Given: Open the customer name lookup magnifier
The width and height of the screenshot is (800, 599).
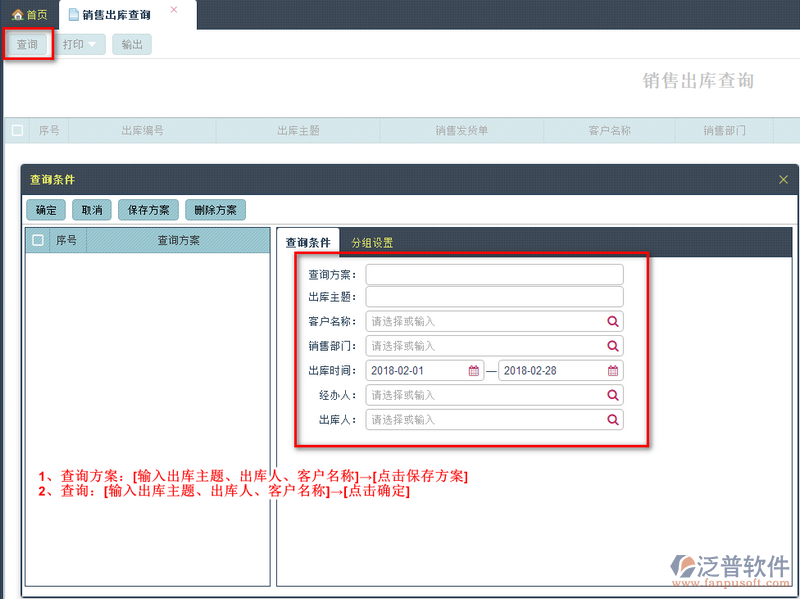Looking at the screenshot, I should point(612,321).
